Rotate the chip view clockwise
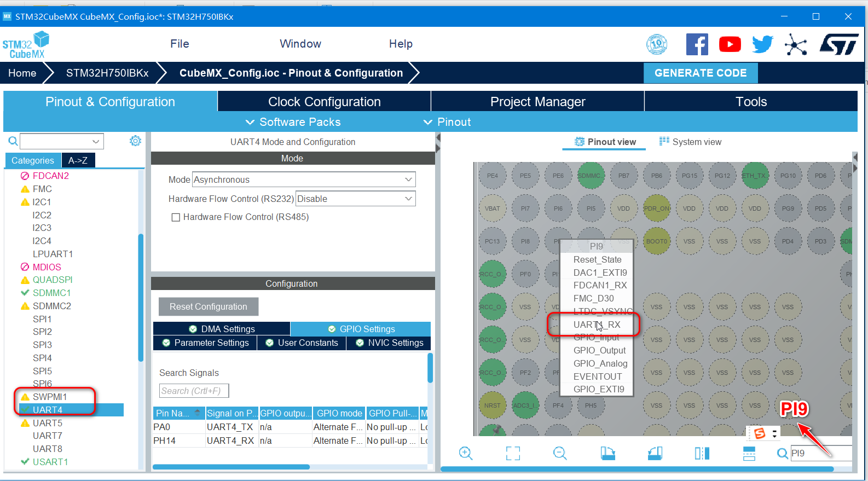Image resolution: width=868 pixels, height=481 pixels. pos(607,453)
